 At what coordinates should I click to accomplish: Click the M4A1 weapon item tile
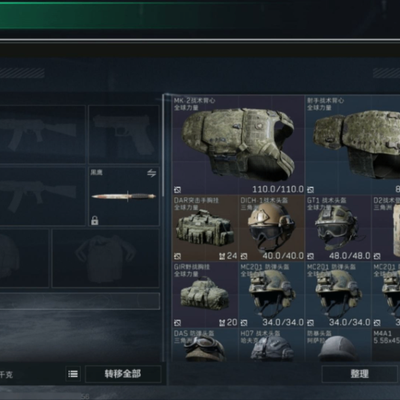pyautogui.click(x=386, y=345)
